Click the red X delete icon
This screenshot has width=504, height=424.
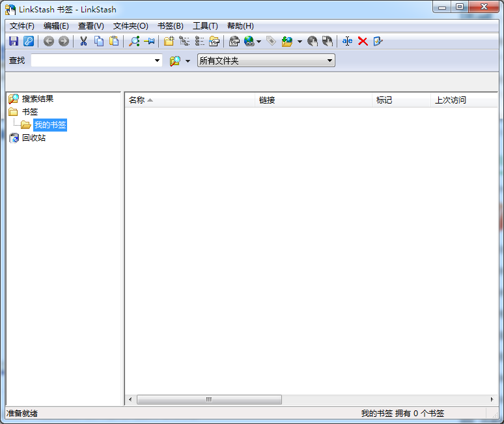pyautogui.click(x=363, y=41)
